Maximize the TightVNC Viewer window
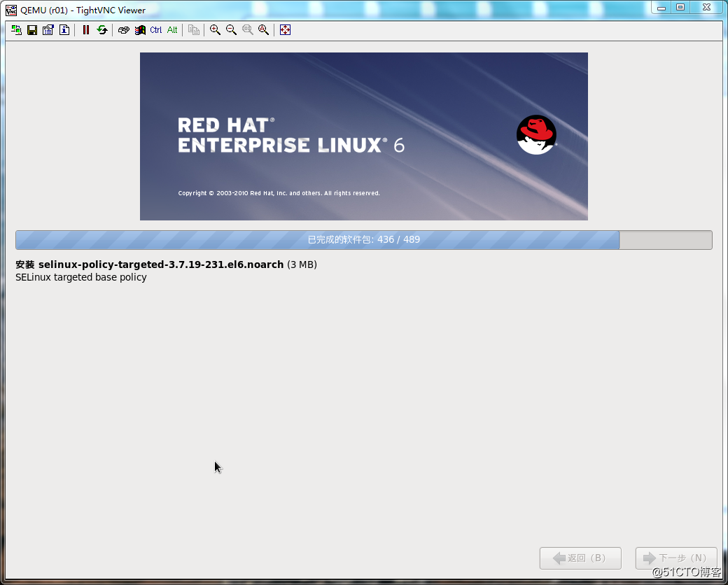 pos(680,7)
